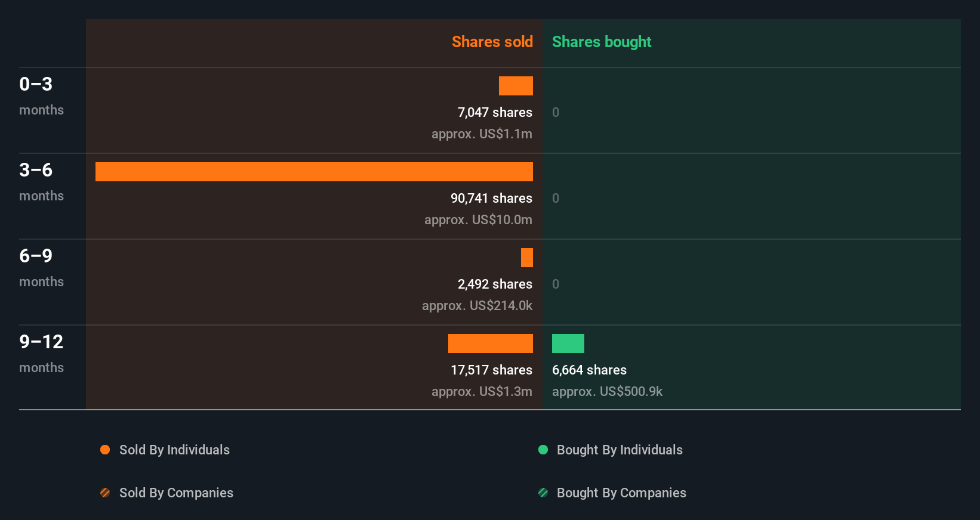
Task: Click the 6,664 shares value
Action: [x=589, y=370]
